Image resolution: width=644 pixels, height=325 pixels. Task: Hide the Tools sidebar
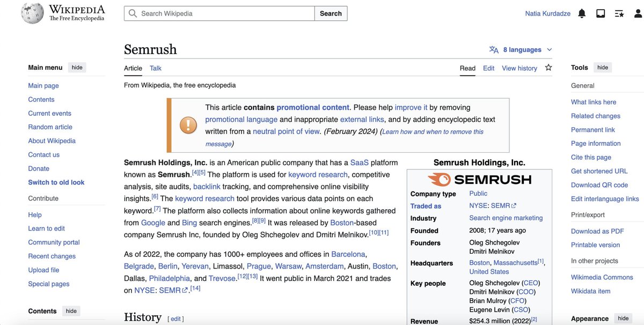603,68
